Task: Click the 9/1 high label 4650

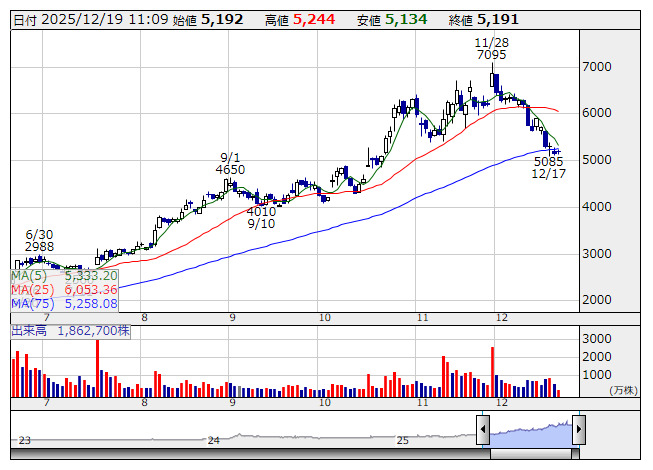Action: click(231, 170)
